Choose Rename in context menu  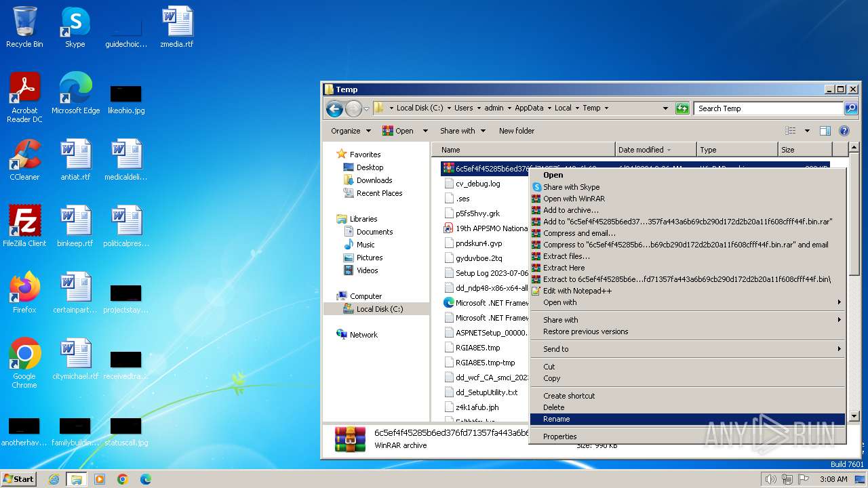[687, 420]
